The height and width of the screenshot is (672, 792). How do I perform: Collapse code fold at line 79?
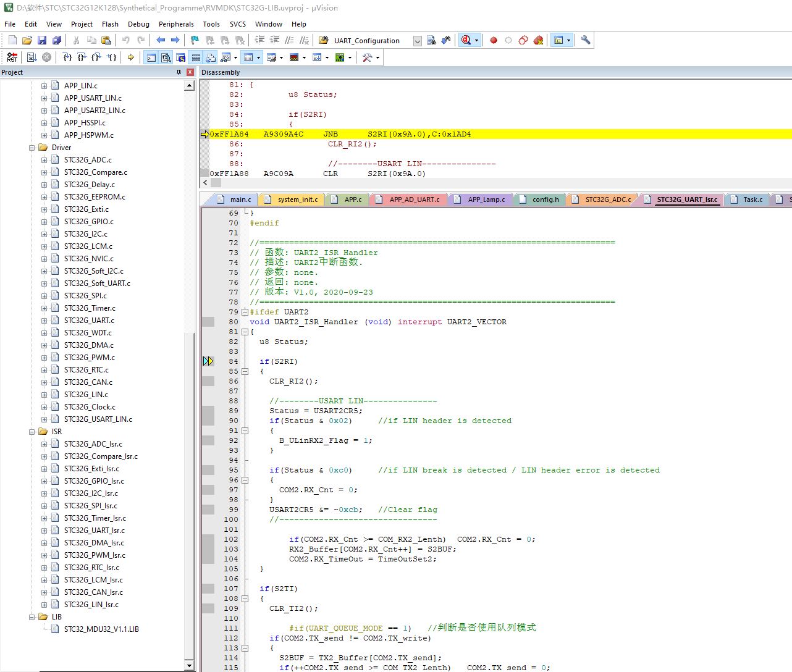(x=245, y=312)
